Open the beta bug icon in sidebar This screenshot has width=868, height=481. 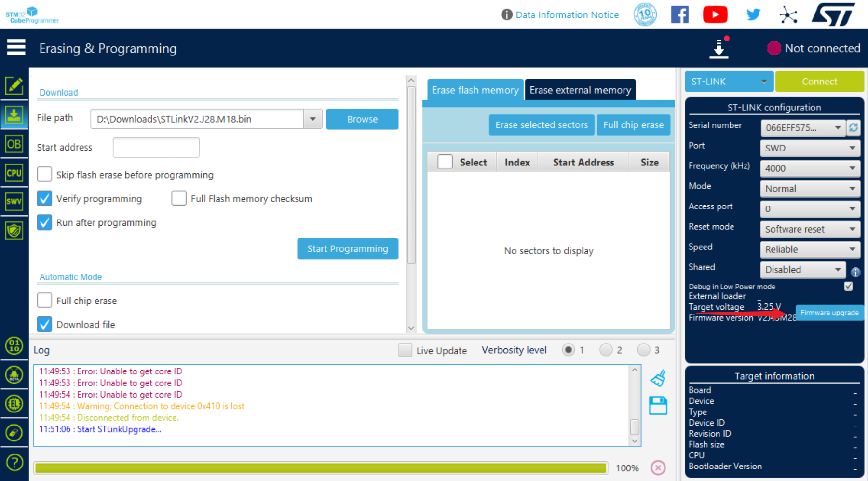[x=14, y=375]
